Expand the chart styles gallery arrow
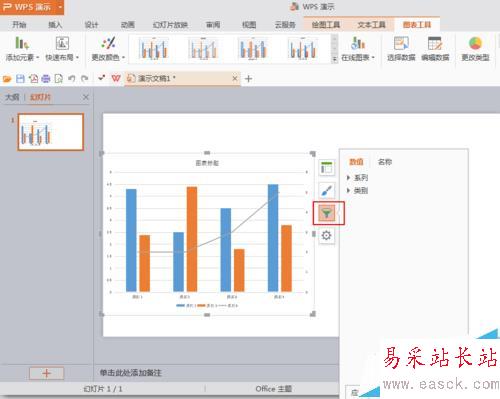This screenshot has width=500, height=399. pyautogui.click(x=334, y=59)
